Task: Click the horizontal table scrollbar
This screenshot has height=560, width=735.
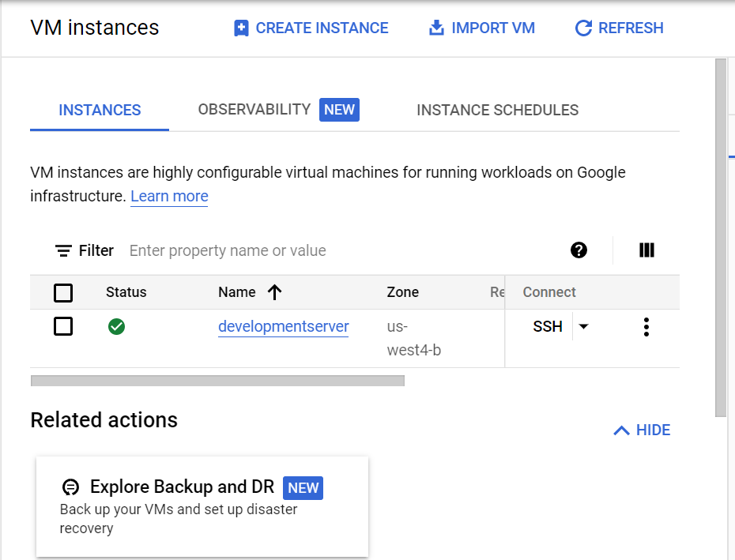Action: [217, 381]
